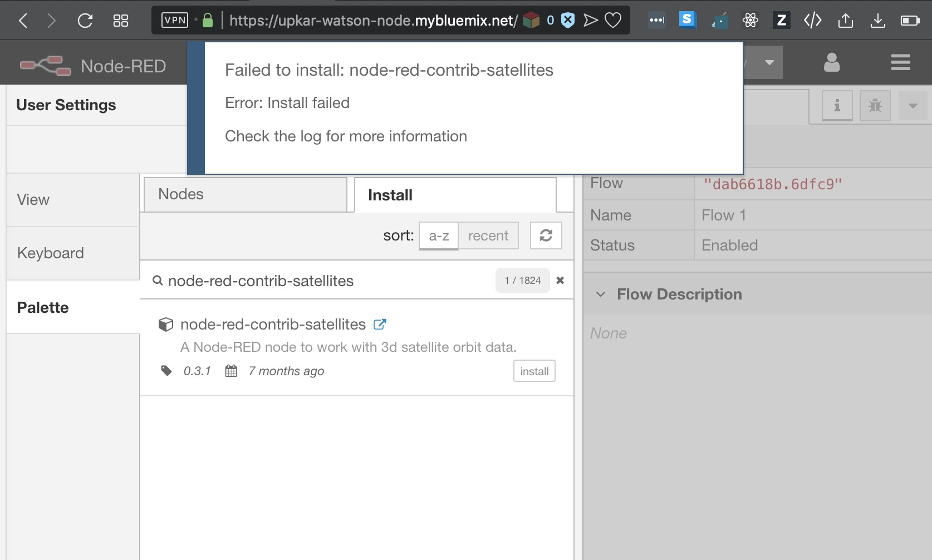Viewport: 932px width, 560px height.
Task: Clear the module search text
Action: tap(560, 281)
